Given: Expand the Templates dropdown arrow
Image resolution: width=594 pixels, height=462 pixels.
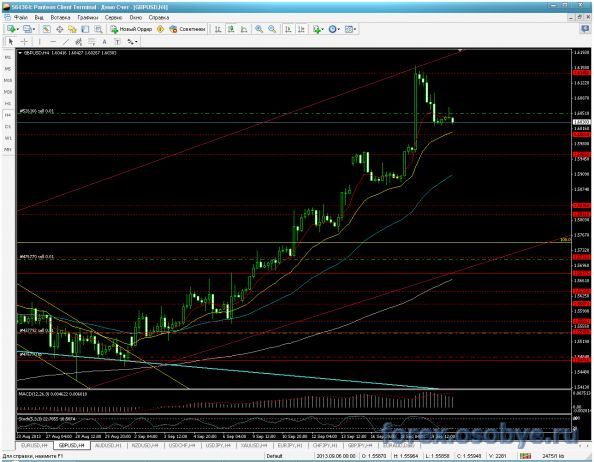Looking at the screenshot, I should tap(355, 30).
